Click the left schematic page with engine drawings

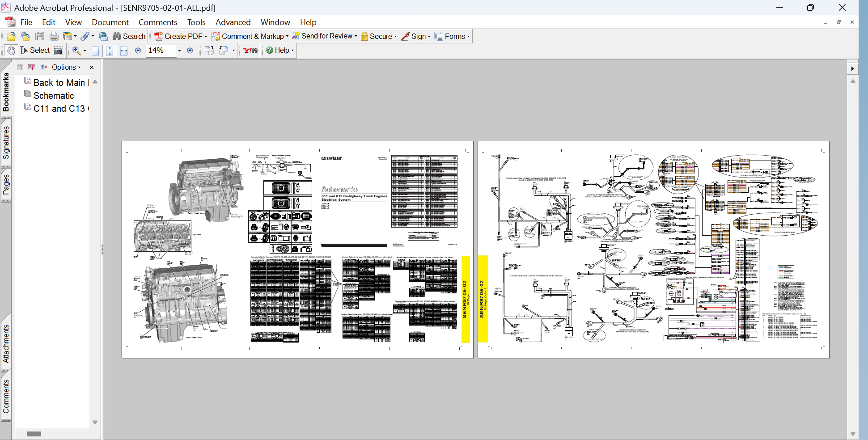pos(297,250)
